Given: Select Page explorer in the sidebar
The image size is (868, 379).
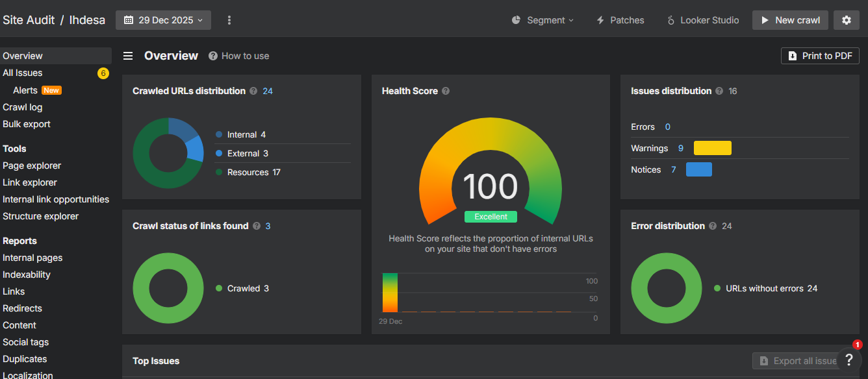Looking at the screenshot, I should [32, 165].
